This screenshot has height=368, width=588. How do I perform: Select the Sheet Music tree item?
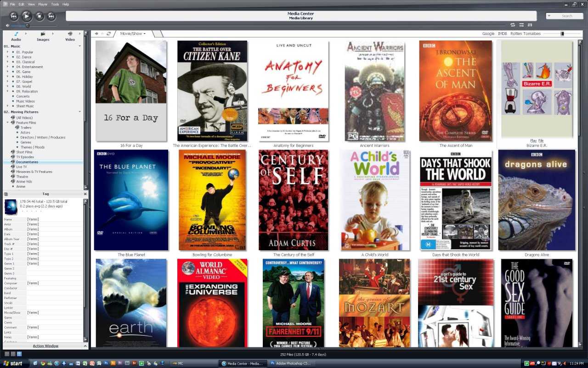coord(25,106)
